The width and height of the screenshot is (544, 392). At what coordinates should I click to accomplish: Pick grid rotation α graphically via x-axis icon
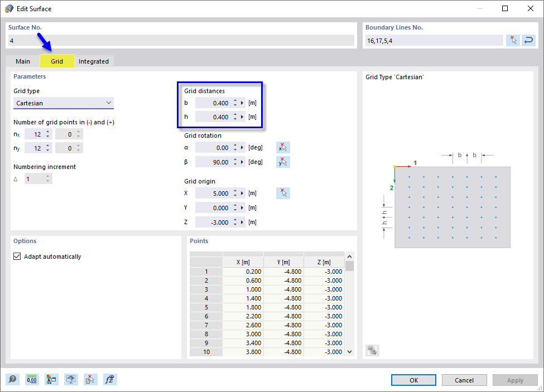coord(283,147)
